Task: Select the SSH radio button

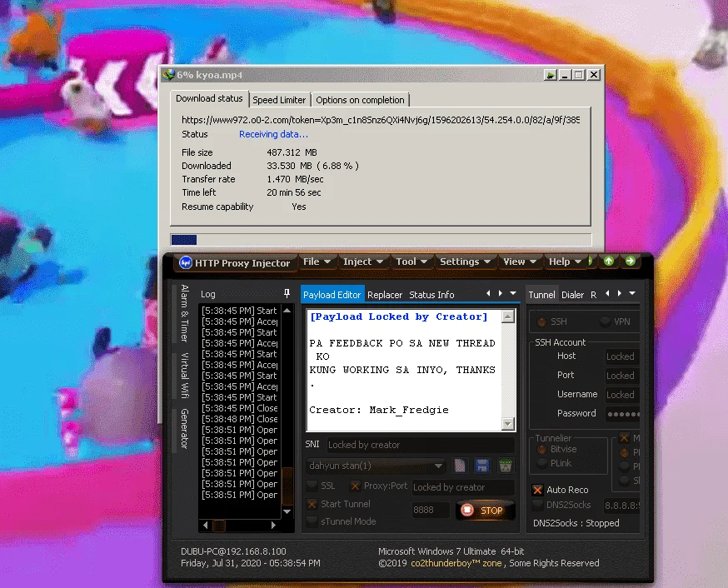Action: pos(541,321)
